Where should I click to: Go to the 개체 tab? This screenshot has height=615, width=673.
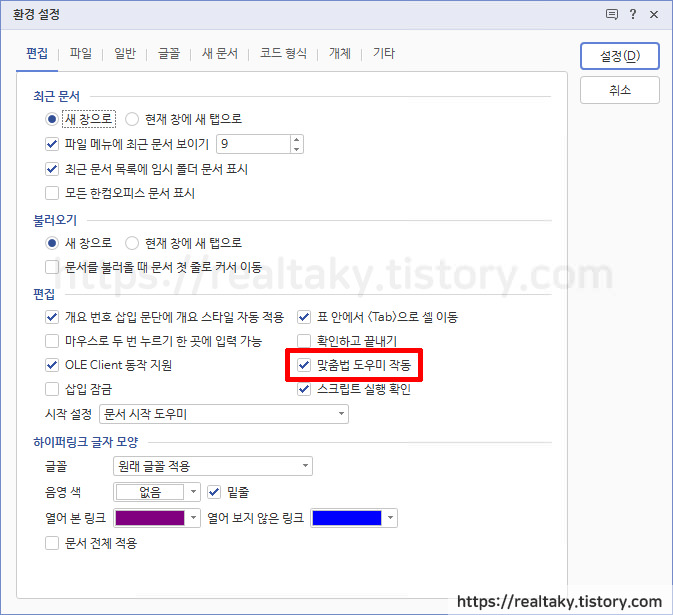click(340, 53)
